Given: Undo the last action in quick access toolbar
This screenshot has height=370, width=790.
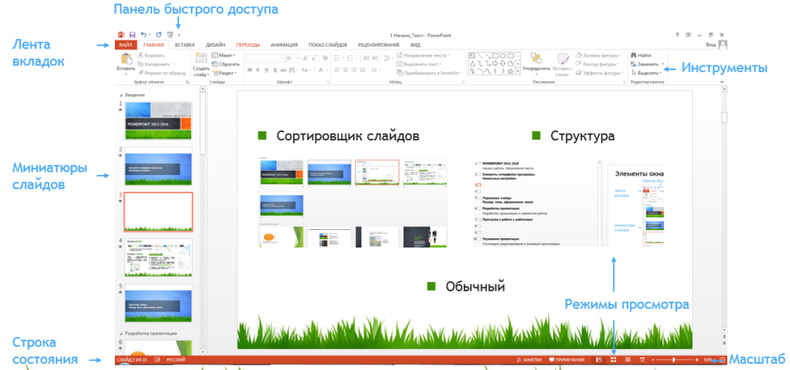Looking at the screenshot, I should point(144,35).
